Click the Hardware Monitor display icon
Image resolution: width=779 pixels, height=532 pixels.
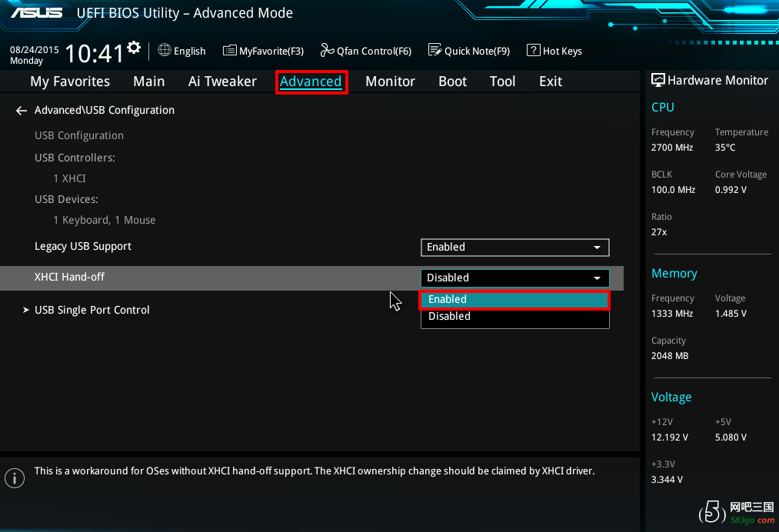(x=658, y=80)
